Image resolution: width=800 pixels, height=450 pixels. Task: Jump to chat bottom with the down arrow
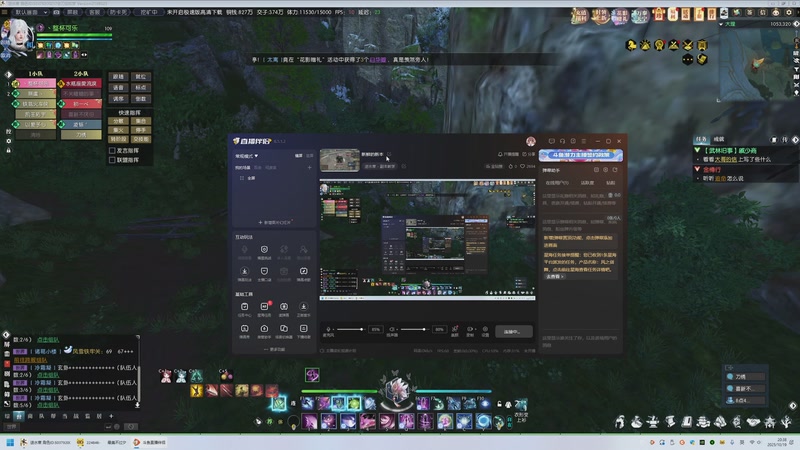[x=137, y=405]
